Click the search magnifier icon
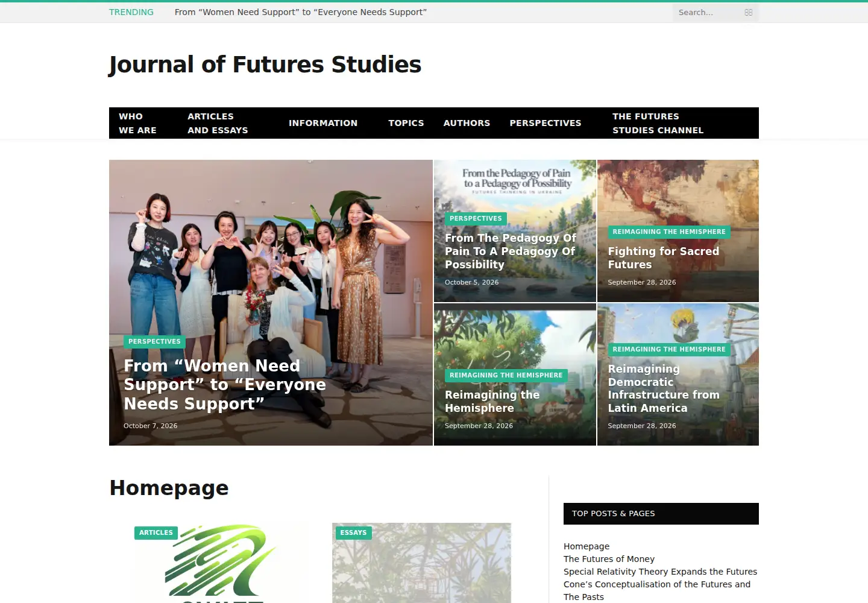868x603 pixels. (x=748, y=12)
